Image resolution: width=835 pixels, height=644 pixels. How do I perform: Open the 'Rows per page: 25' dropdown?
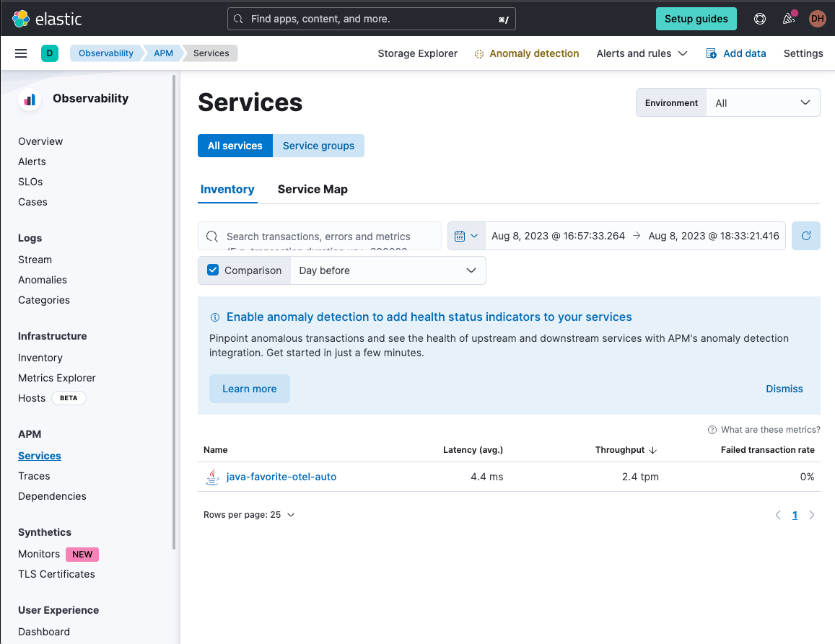[249, 514]
